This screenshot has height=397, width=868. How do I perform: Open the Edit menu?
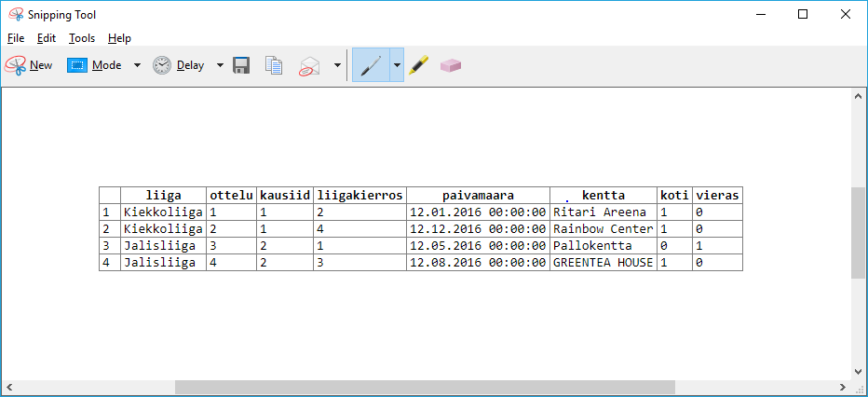coord(47,38)
